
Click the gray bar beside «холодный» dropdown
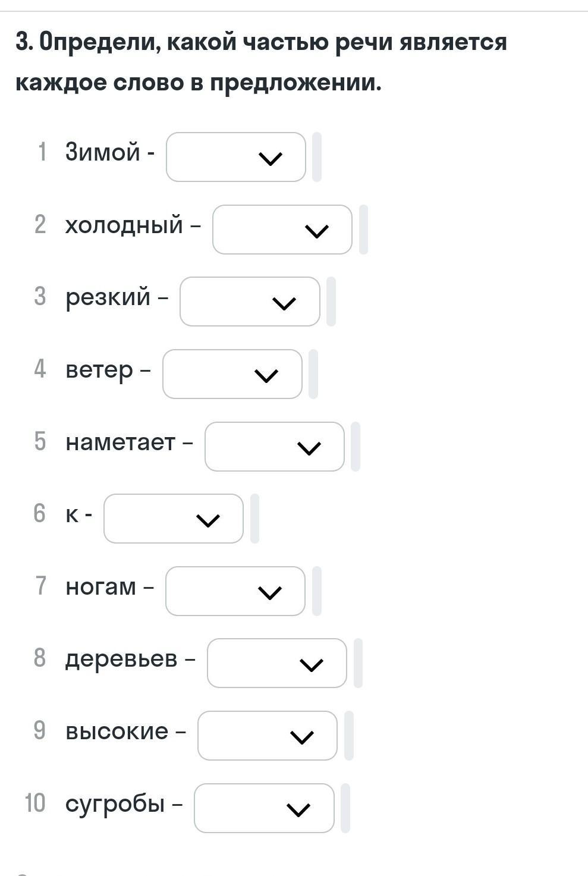(x=363, y=230)
